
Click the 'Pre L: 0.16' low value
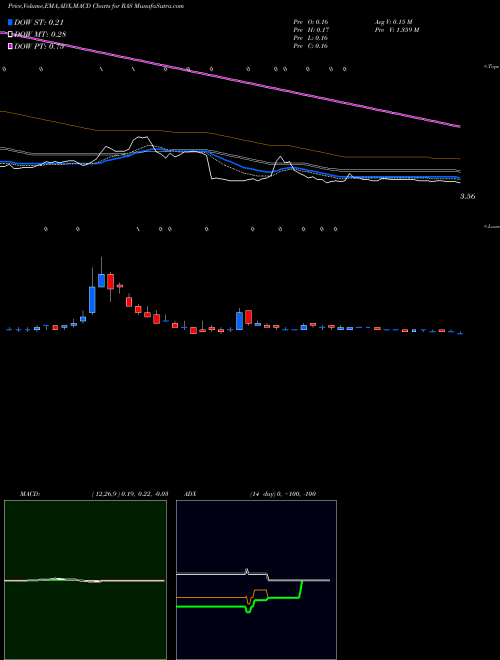click(311, 38)
